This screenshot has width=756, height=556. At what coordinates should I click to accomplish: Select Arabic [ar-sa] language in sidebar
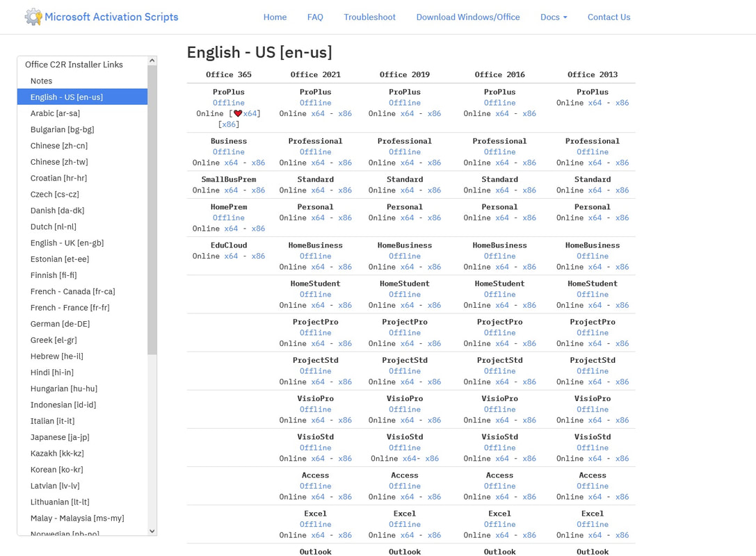55,113
